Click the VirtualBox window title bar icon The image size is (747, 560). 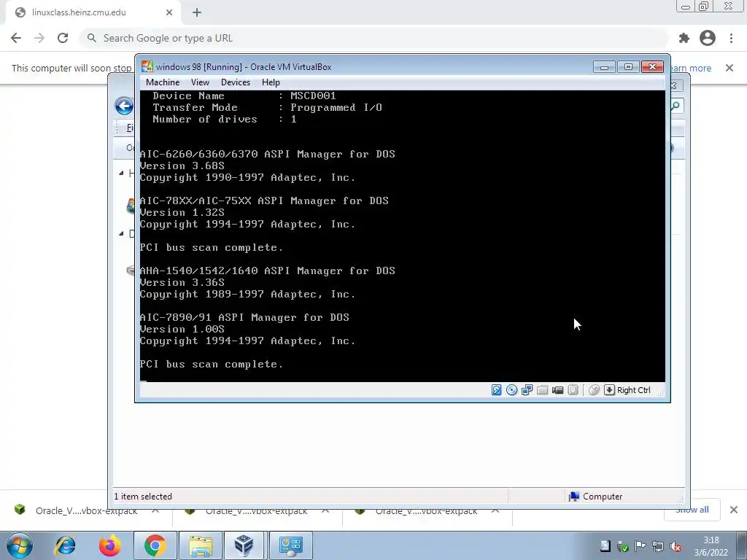(x=147, y=66)
